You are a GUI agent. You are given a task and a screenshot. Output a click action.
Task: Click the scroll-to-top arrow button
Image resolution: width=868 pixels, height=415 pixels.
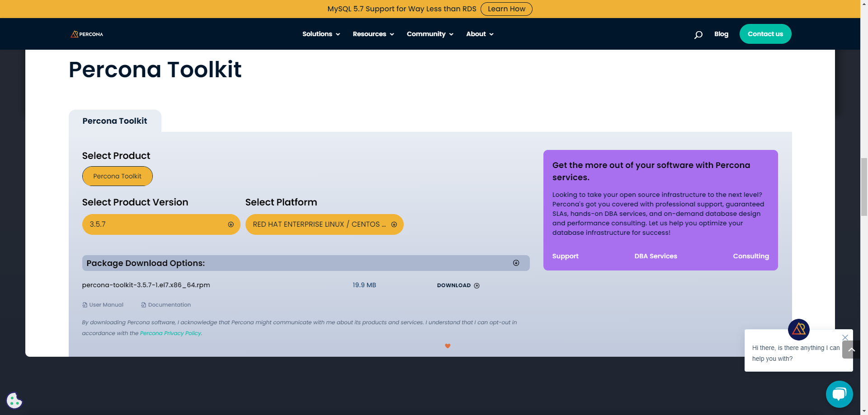click(851, 350)
